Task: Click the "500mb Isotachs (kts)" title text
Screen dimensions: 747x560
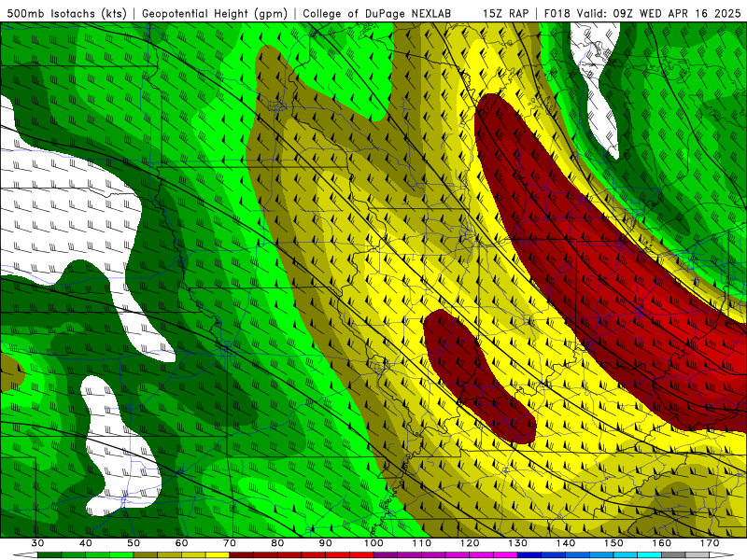Action: [x=66, y=14]
